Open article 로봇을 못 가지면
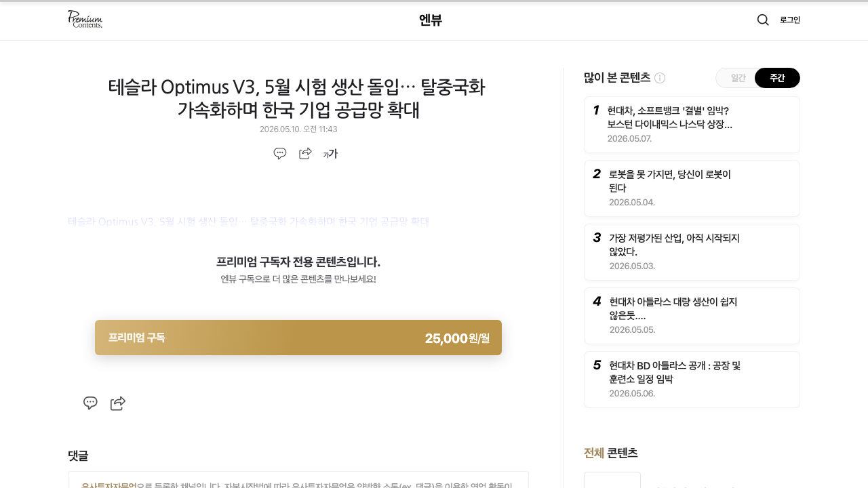Screen dimensions: 868x488 [692, 188]
